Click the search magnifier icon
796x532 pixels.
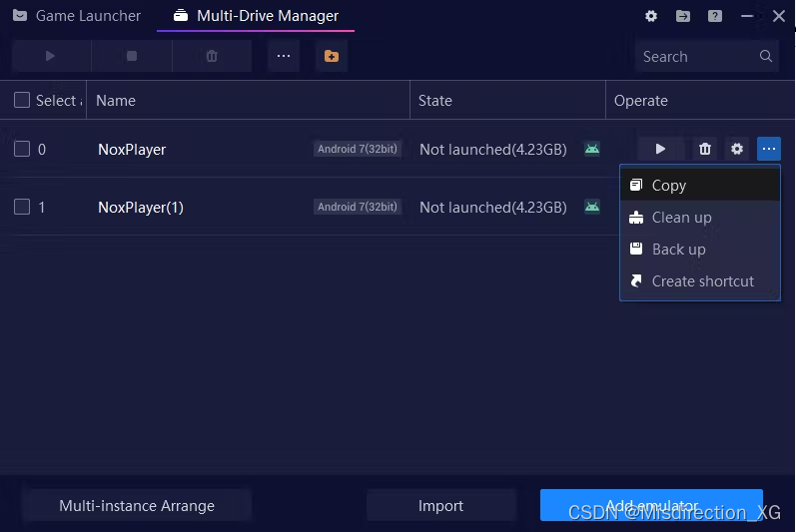click(x=766, y=56)
